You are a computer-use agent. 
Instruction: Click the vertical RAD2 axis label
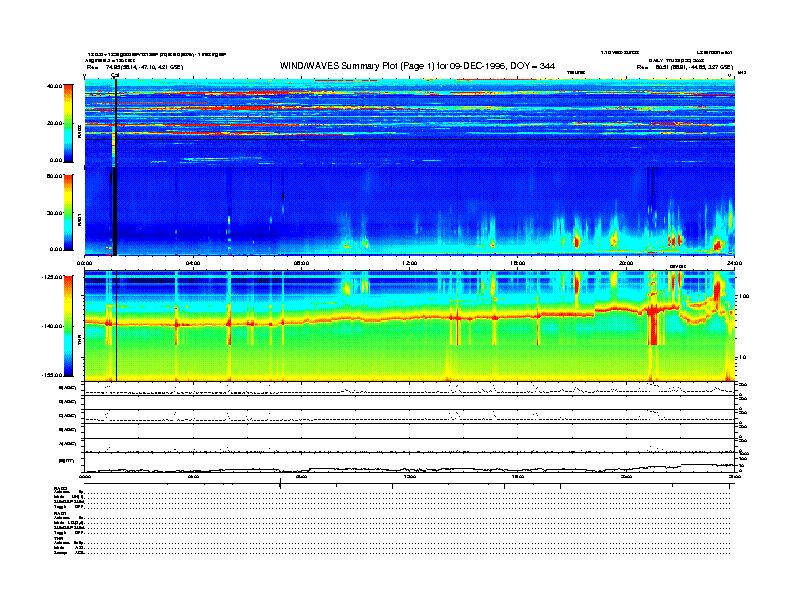click(79, 133)
